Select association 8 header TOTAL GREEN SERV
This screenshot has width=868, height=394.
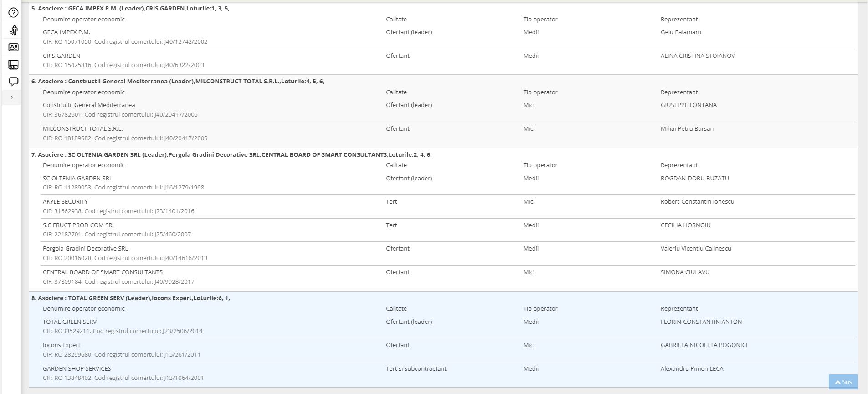click(x=131, y=298)
